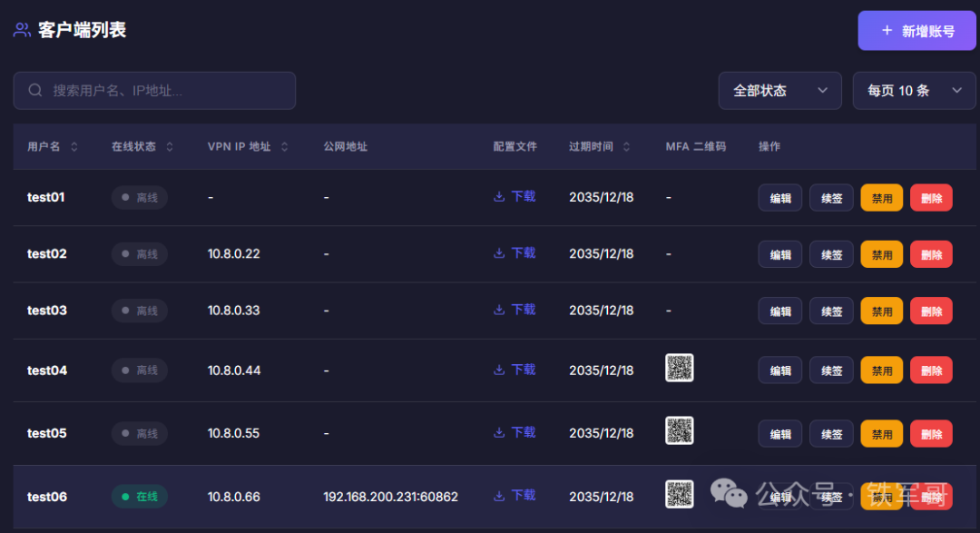Open test04's MFA QR code
This screenshot has height=533, width=980.
(x=679, y=369)
